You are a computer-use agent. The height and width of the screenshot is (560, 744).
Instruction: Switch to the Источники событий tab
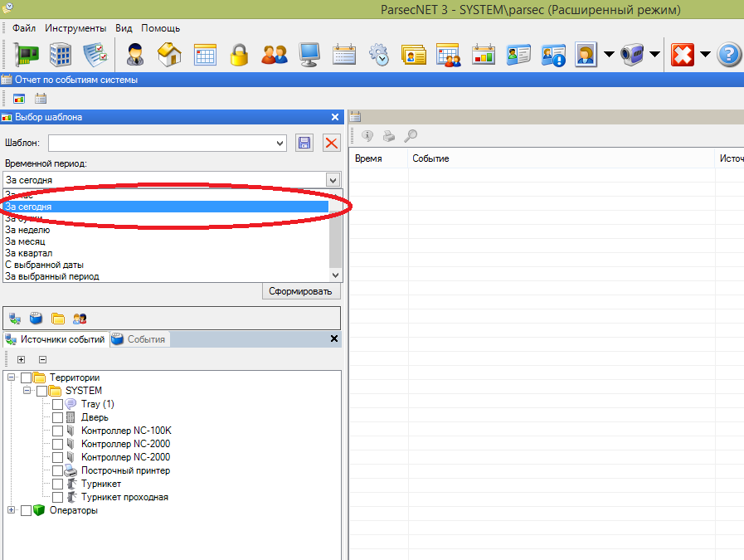point(56,339)
